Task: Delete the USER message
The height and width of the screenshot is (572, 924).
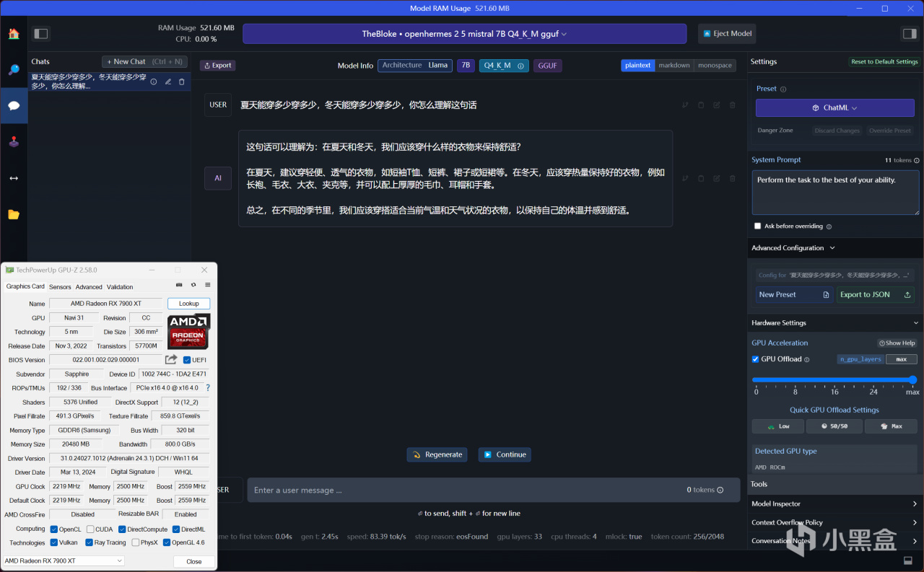Action: 733,105
